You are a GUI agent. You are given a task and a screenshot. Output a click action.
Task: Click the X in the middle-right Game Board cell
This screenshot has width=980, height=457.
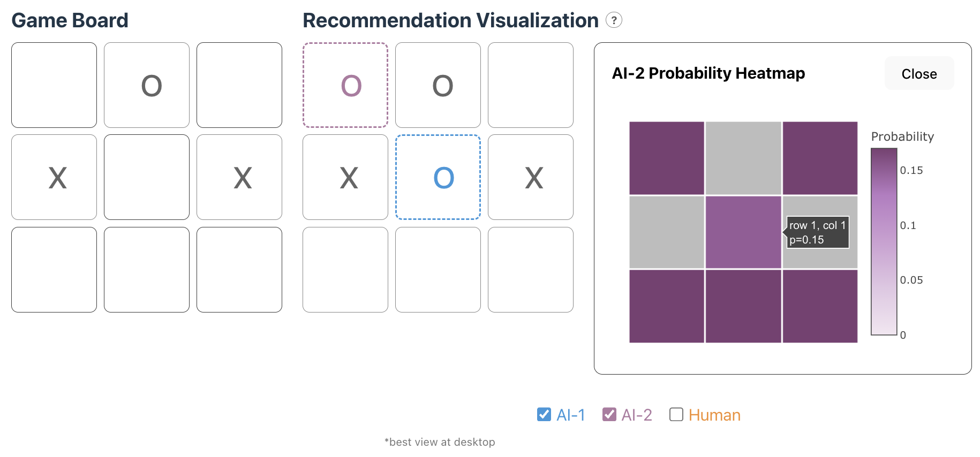tap(239, 177)
